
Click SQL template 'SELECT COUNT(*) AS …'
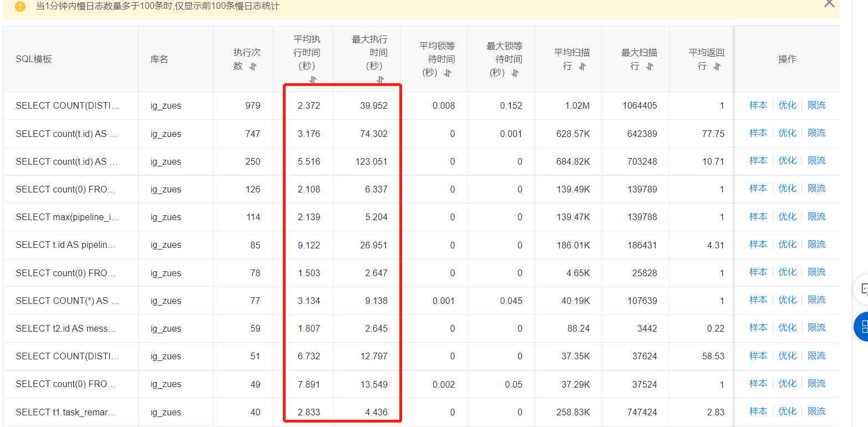click(67, 301)
